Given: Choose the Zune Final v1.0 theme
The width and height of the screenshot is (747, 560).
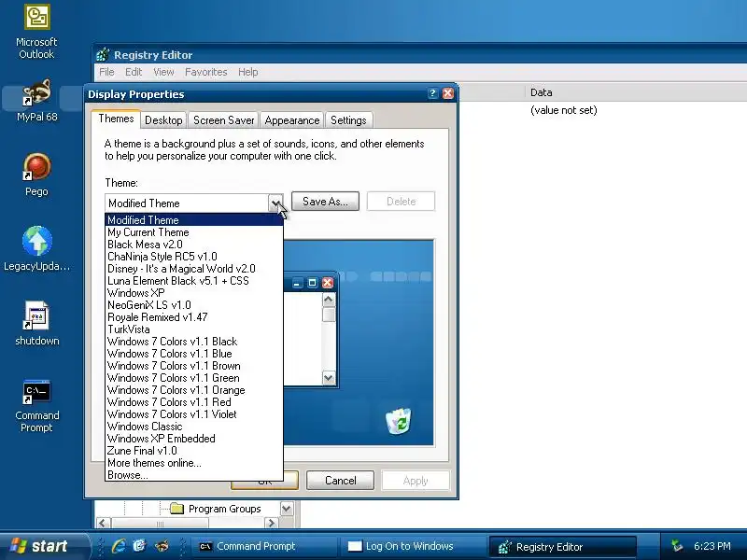Looking at the screenshot, I should pyautogui.click(x=194, y=451).
